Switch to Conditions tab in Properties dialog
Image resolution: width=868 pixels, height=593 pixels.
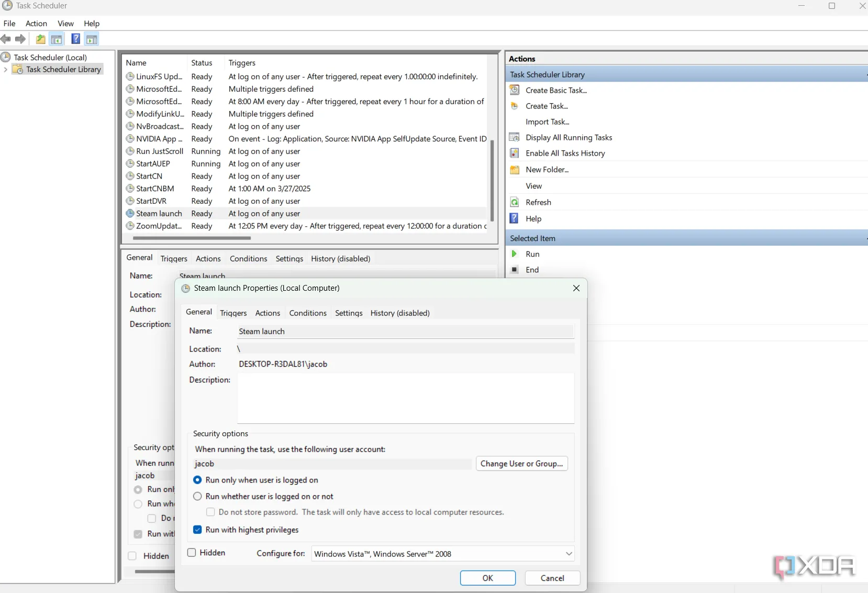[x=308, y=313]
